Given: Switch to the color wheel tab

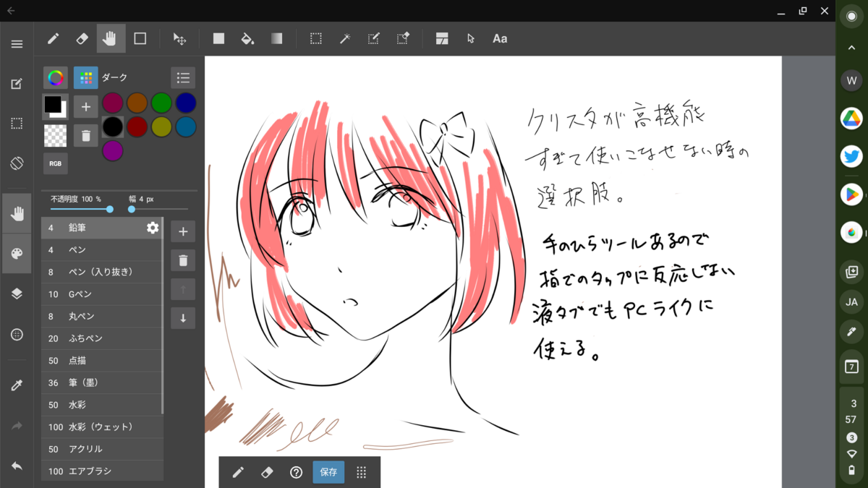Looking at the screenshot, I should click(55, 77).
